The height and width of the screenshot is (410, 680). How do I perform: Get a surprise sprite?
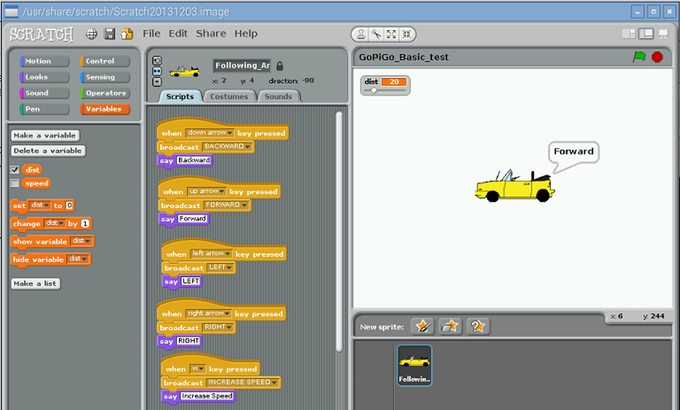coord(477,326)
